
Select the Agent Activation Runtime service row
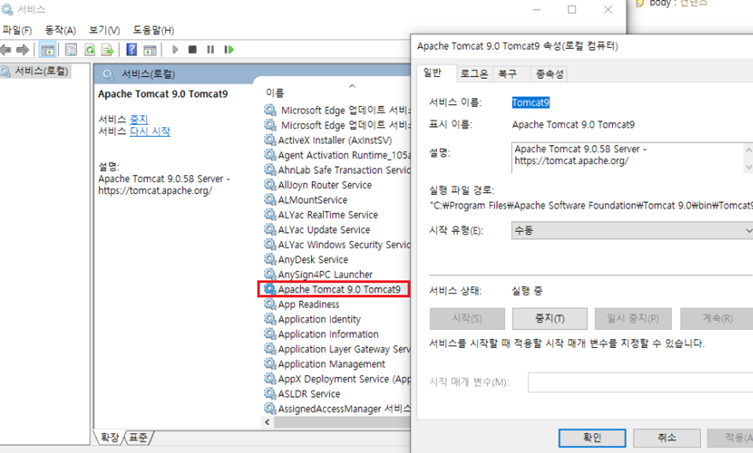click(x=336, y=155)
